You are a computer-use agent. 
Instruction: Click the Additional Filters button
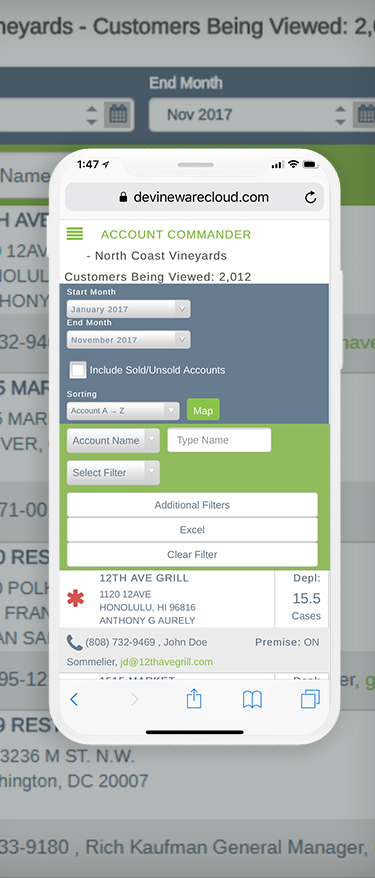pos(192,505)
